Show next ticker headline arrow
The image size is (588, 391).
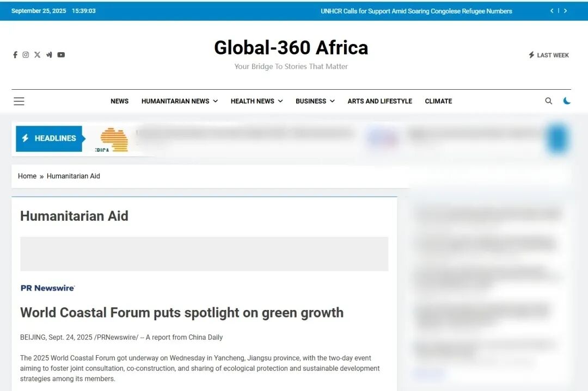tap(565, 11)
